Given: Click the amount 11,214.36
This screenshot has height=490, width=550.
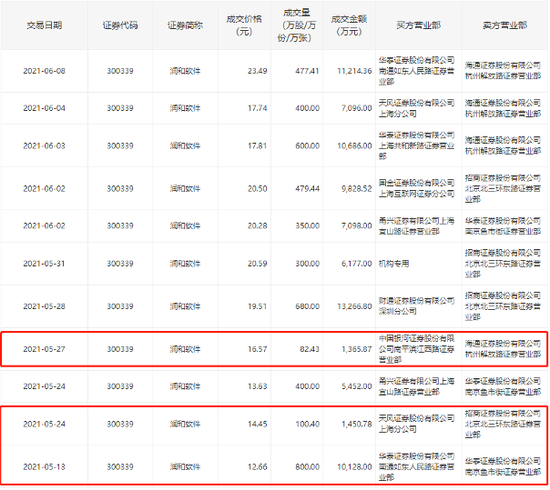Looking at the screenshot, I should [x=355, y=71].
